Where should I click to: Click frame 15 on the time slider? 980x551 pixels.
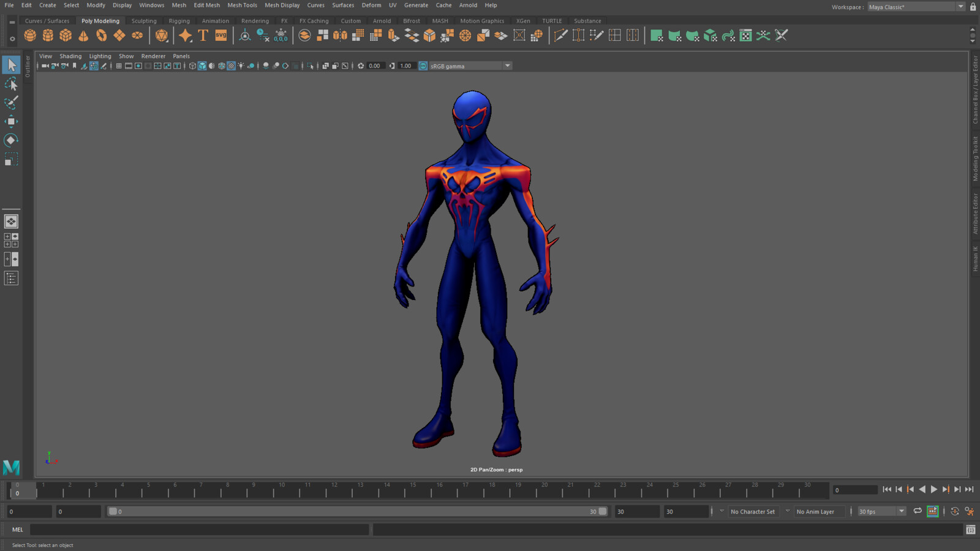click(x=413, y=490)
